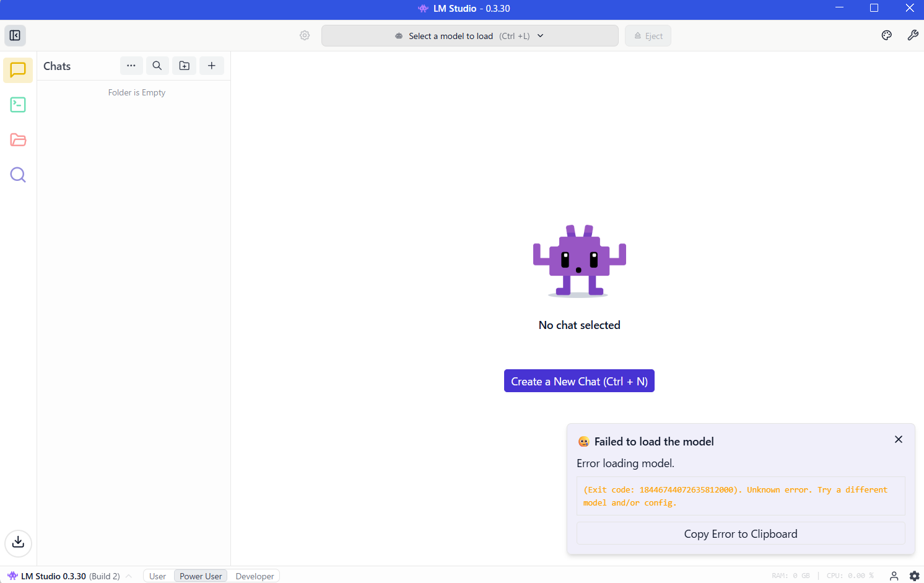Open the appearance palette icon
924x583 pixels.
click(887, 35)
